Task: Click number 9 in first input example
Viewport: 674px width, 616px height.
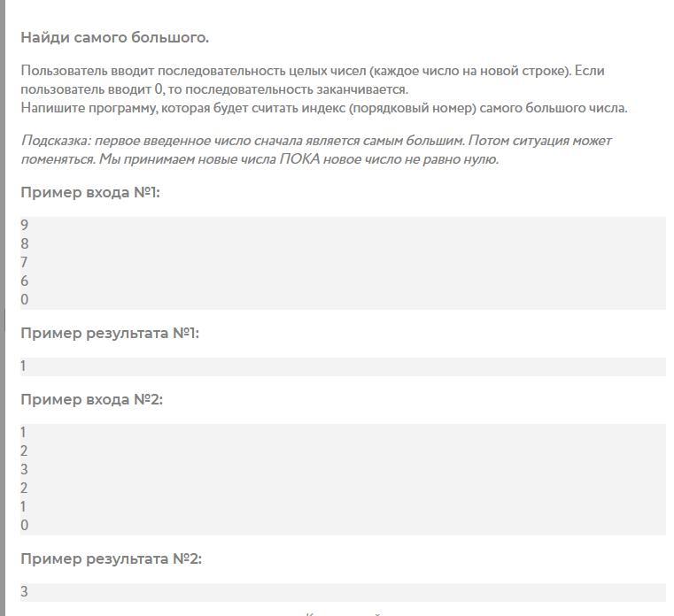Action: 25,225
